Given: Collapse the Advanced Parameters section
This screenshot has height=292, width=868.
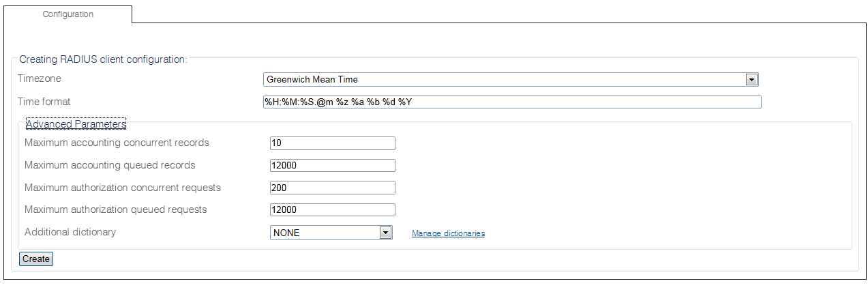Looking at the screenshot, I should pyautogui.click(x=76, y=124).
